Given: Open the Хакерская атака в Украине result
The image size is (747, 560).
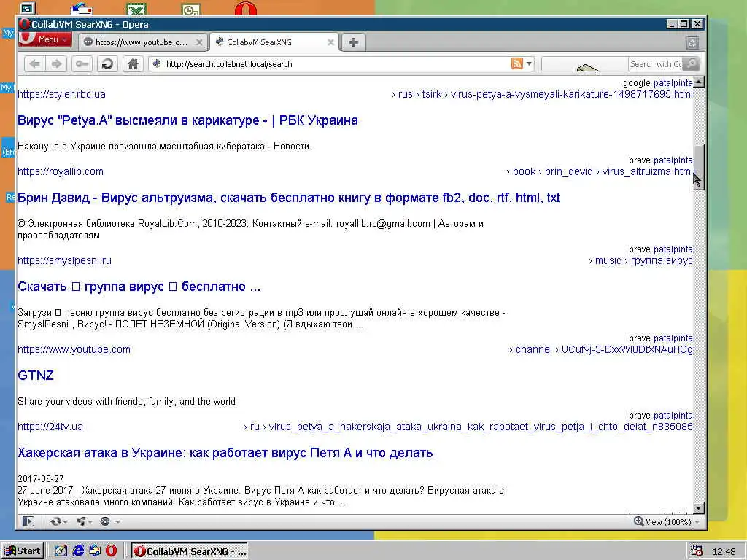Looking at the screenshot, I should coord(225,452).
